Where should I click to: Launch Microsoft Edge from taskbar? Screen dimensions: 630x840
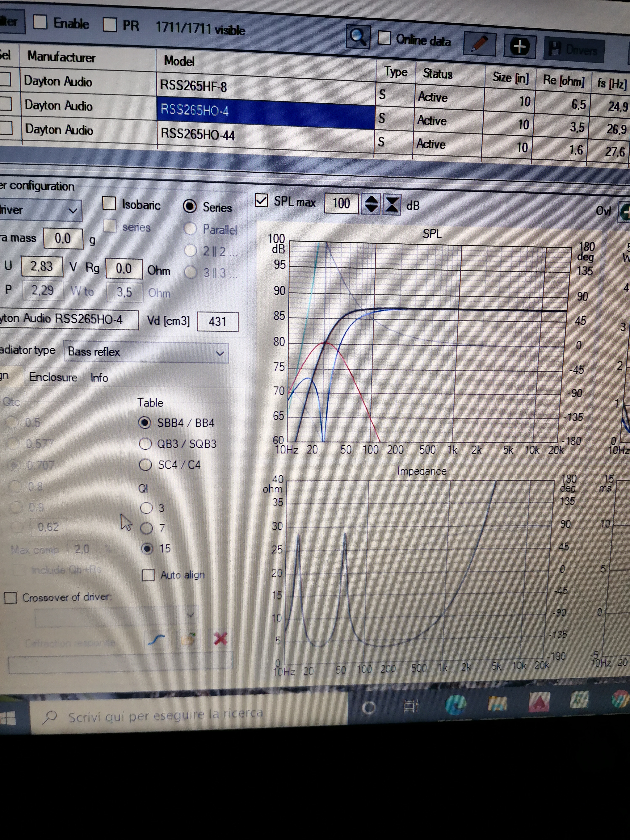(x=455, y=705)
